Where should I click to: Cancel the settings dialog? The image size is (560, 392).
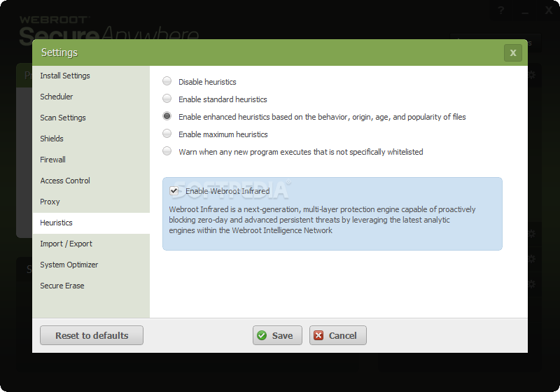coord(338,335)
